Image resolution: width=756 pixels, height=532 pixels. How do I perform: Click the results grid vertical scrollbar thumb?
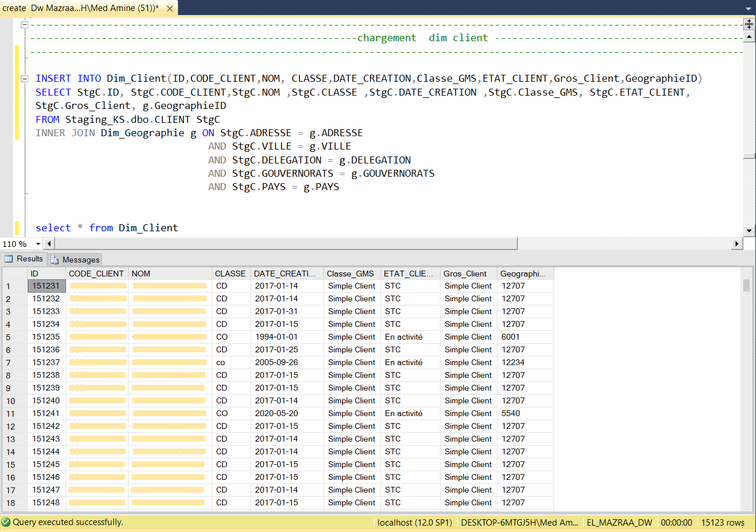(x=746, y=285)
